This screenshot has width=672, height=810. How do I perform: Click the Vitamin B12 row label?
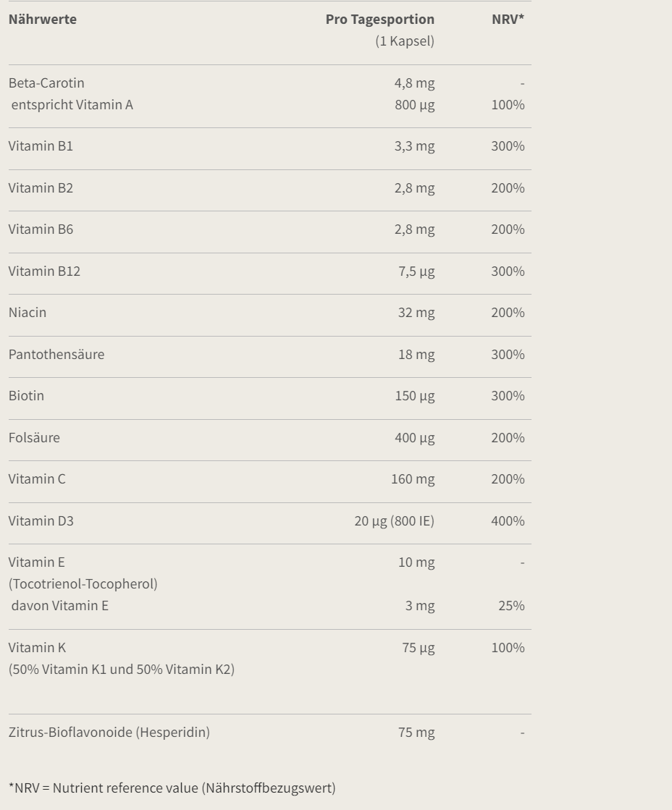tap(44, 271)
